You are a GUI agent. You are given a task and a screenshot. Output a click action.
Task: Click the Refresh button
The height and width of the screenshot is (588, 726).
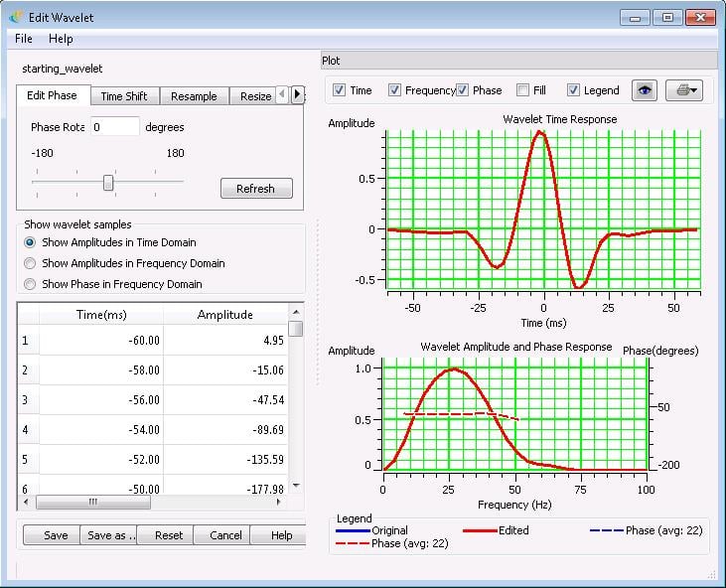256,189
